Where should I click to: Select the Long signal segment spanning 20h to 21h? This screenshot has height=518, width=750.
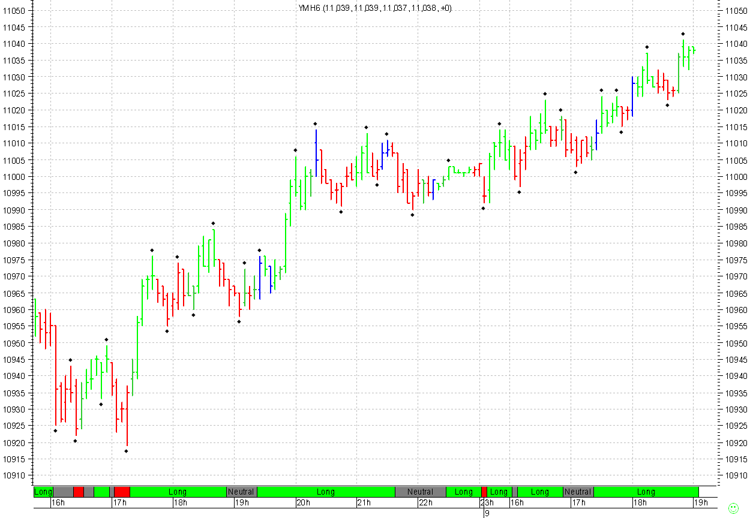326,492
